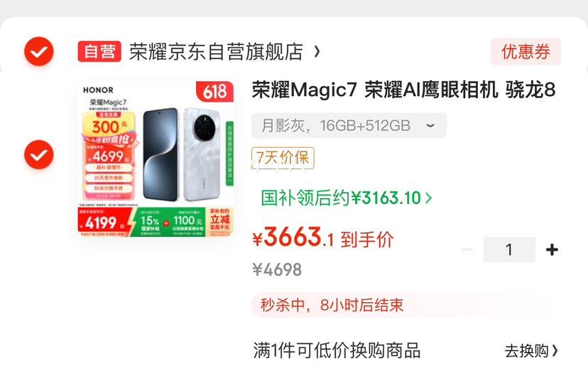588x374 pixels.
Task: Open 荣耀京东自营旗舰店 store page
Action: click(x=216, y=51)
